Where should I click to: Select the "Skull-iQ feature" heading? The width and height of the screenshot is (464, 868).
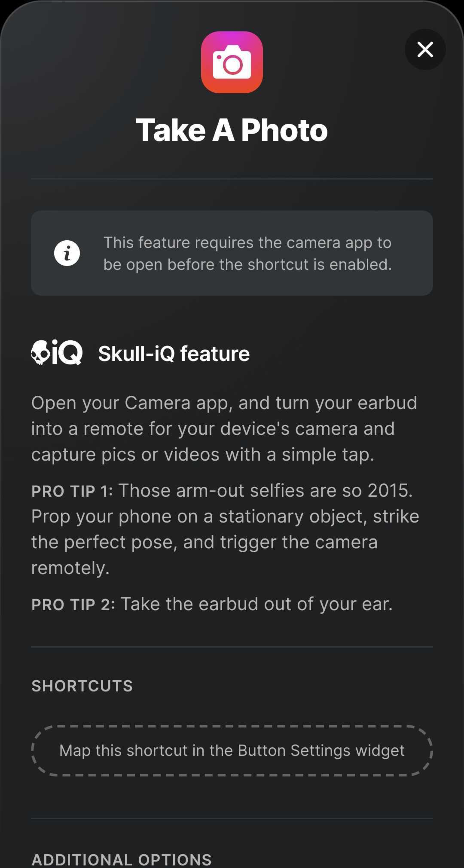pos(174,354)
